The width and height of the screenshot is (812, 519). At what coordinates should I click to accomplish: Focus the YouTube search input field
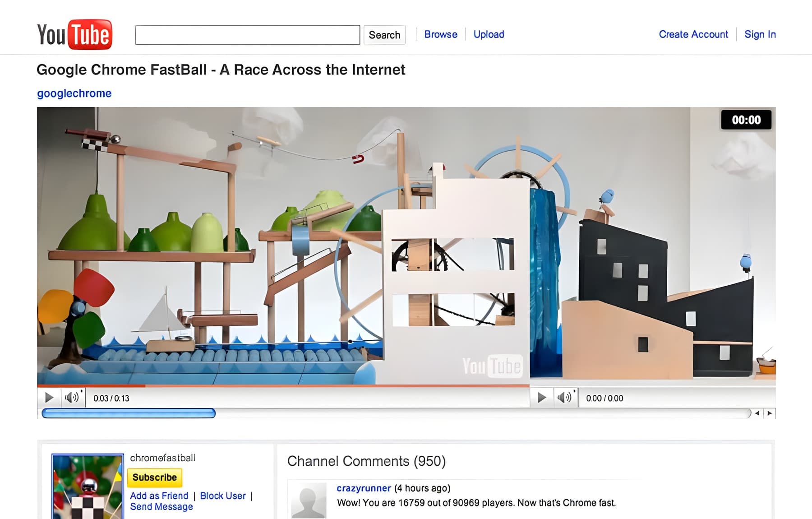(248, 35)
